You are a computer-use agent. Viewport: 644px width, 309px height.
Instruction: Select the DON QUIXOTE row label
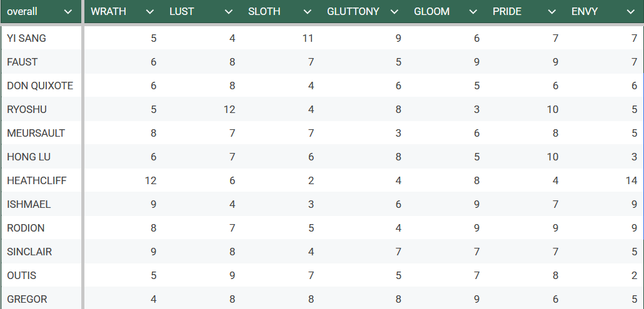point(40,86)
